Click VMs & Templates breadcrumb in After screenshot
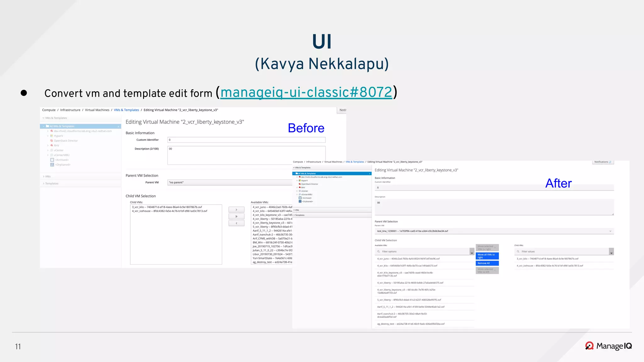Screen dimensions: 644x362 (355, 162)
